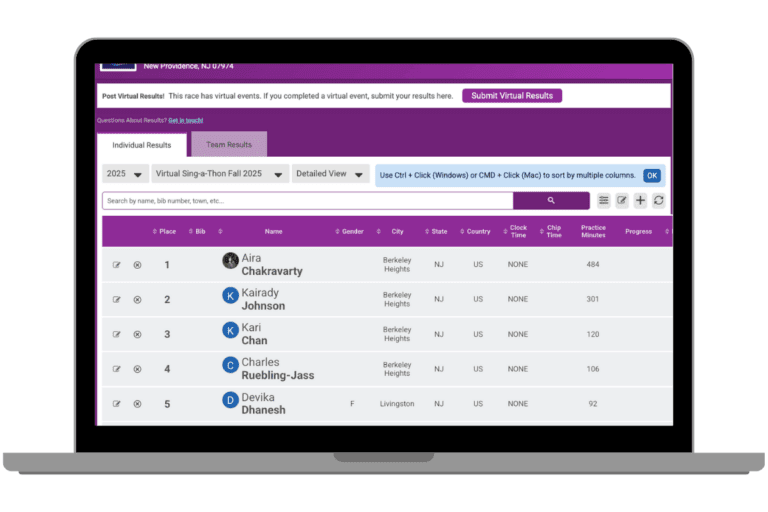Delete Kairady Johnson's result with the circled X
Viewport: 768px width, 512px height.
[138, 300]
